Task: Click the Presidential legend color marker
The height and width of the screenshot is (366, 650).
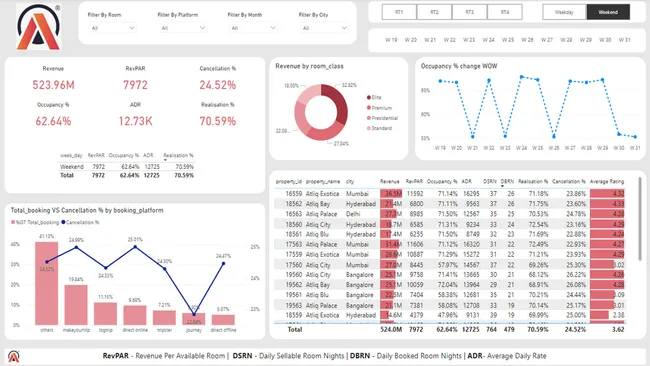Action: coord(369,118)
